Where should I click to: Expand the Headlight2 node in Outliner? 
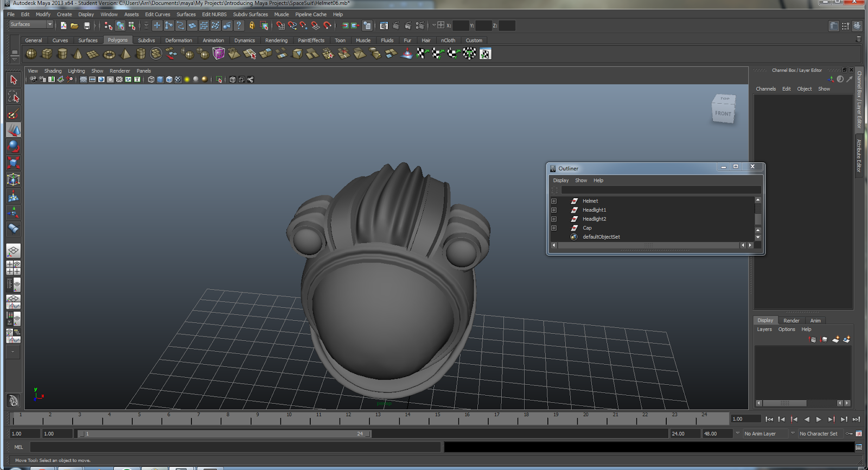point(554,219)
